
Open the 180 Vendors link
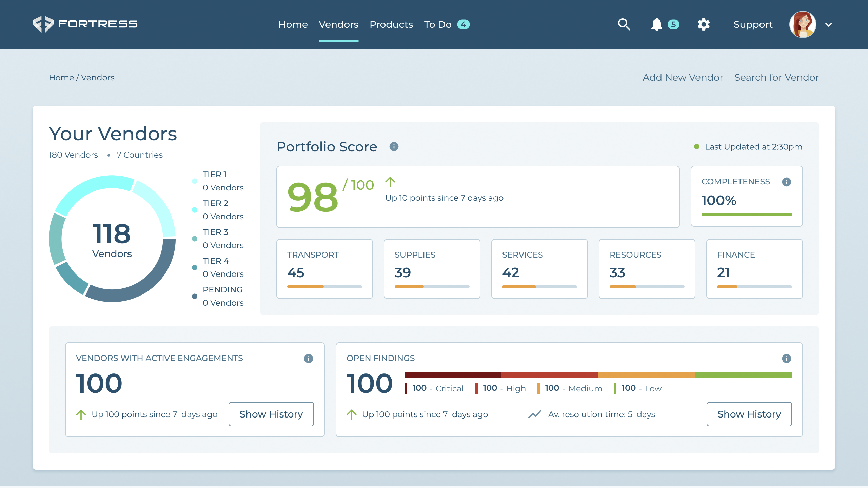[73, 155]
